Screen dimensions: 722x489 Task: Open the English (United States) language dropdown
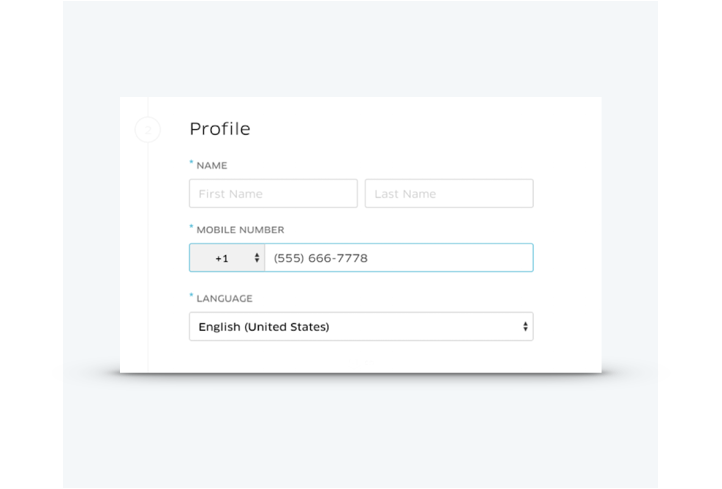360,327
